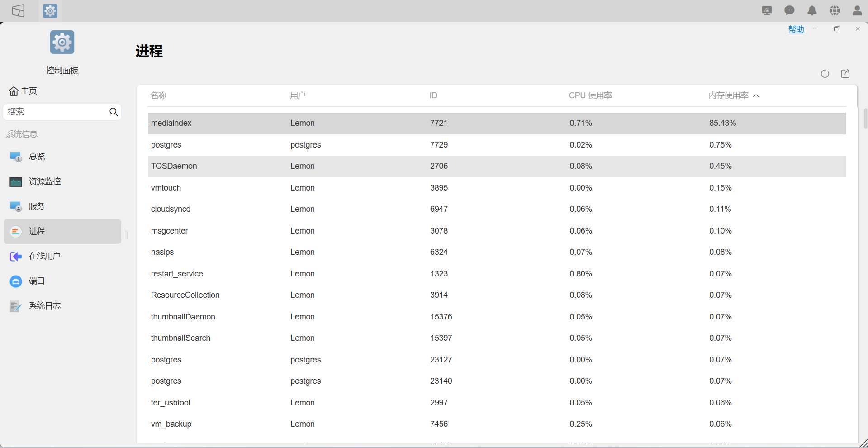Click the 端口 blue circle icon

[16, 281]
